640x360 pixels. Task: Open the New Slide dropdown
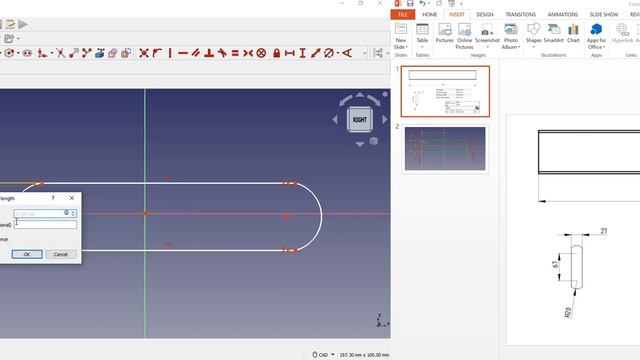(x=401, y=44)
